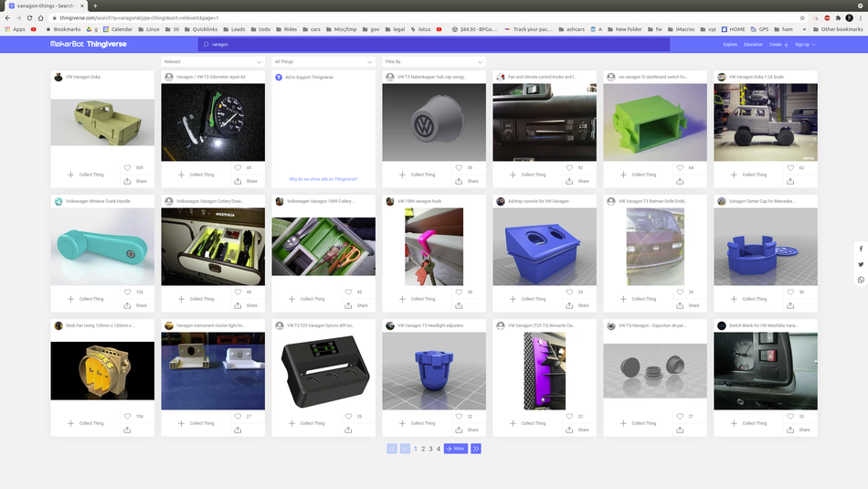
Task: Open the Chrome three-dot menu
Action: pos(861,17)
